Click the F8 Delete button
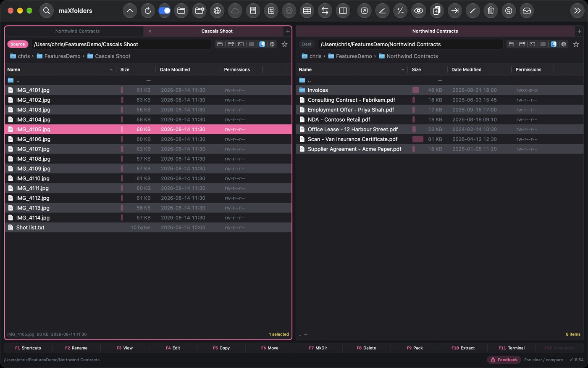Image resolution: width=588 pixels, height=368 pixels. pos(366,348)
